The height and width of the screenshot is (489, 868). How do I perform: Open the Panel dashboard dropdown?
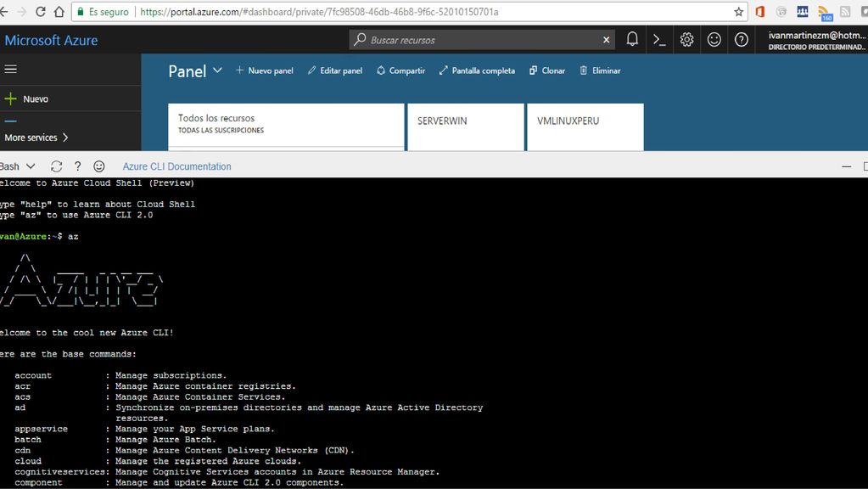point(217,70)
